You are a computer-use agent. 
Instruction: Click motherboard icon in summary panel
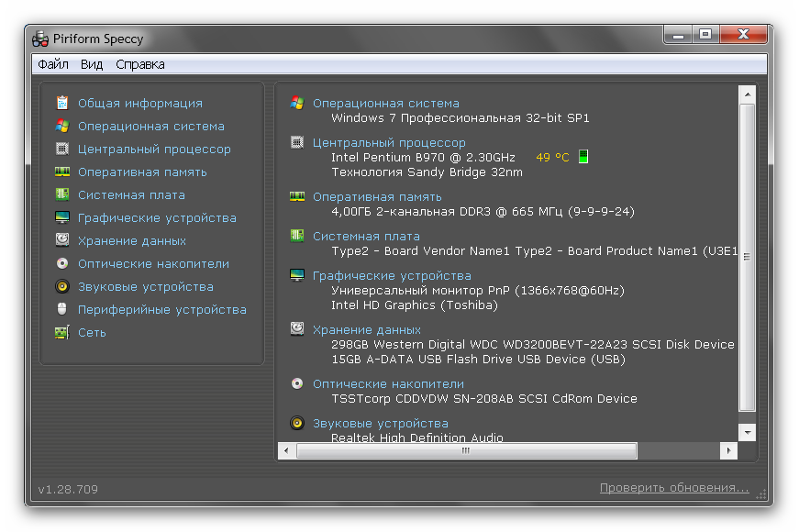(297, 236)
